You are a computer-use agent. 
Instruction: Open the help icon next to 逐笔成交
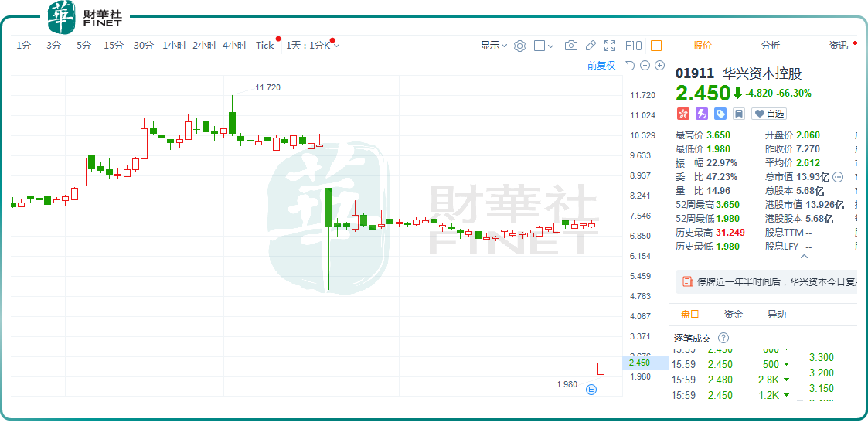(x=723, y=338)
